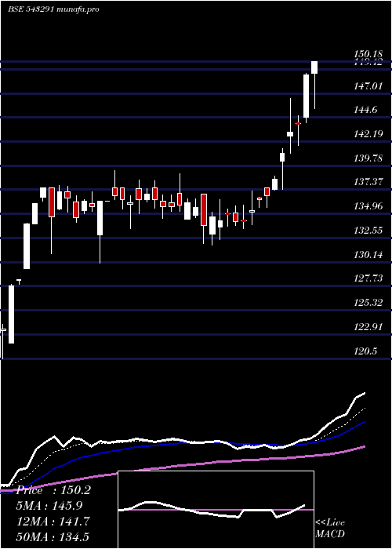The image size is (392, 549).
Task: Click the 'BSE 543291 munafa.pro' chart title
Action: (53, 9)
